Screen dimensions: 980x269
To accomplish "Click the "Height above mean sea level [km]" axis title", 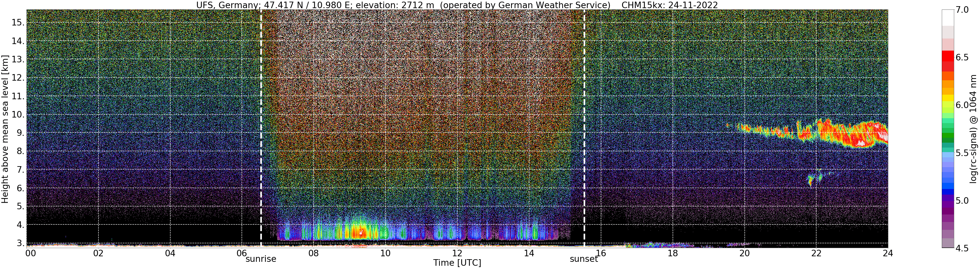I will click(5, 129).
